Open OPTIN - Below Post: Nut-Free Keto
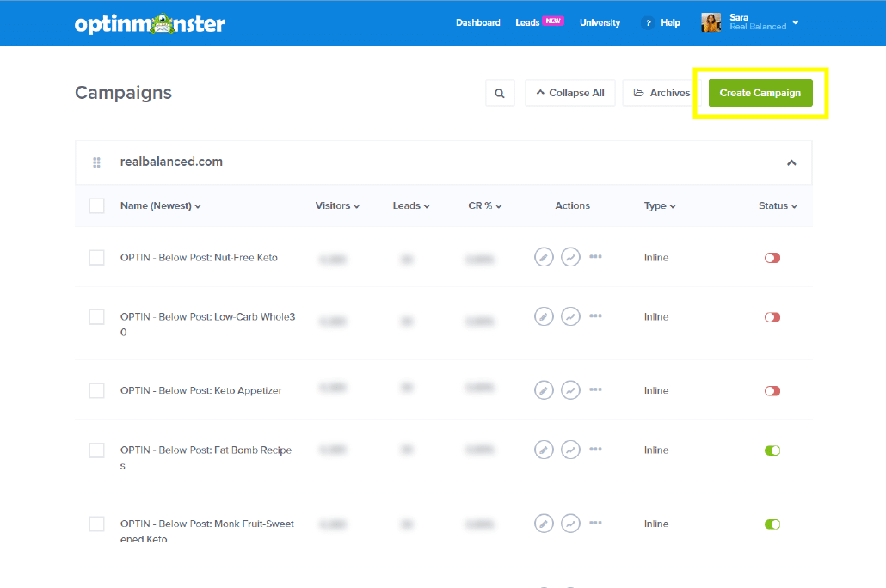Image resolution: width=886 pixels, height=588 pixels. pos(199,258)
